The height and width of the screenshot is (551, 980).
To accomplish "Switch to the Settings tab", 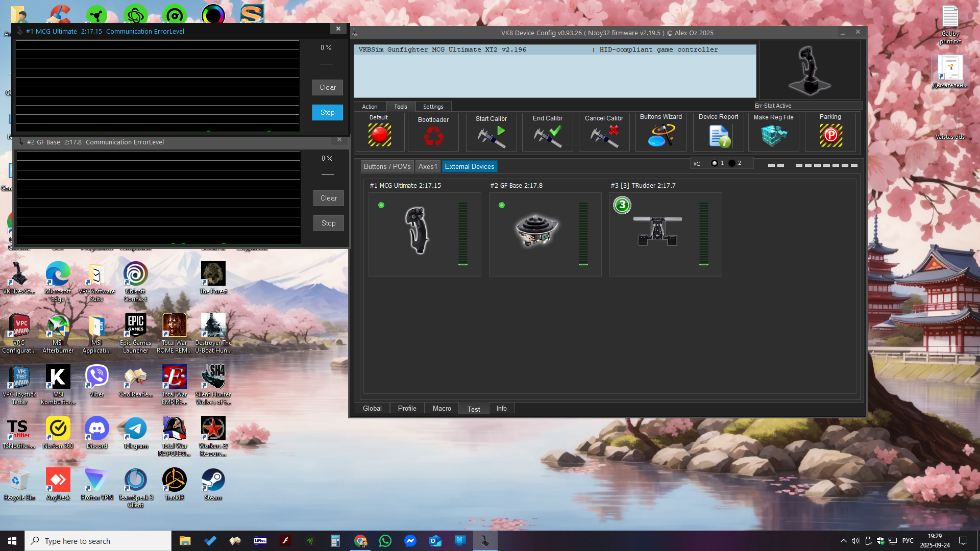I will [x=433, y=107].
